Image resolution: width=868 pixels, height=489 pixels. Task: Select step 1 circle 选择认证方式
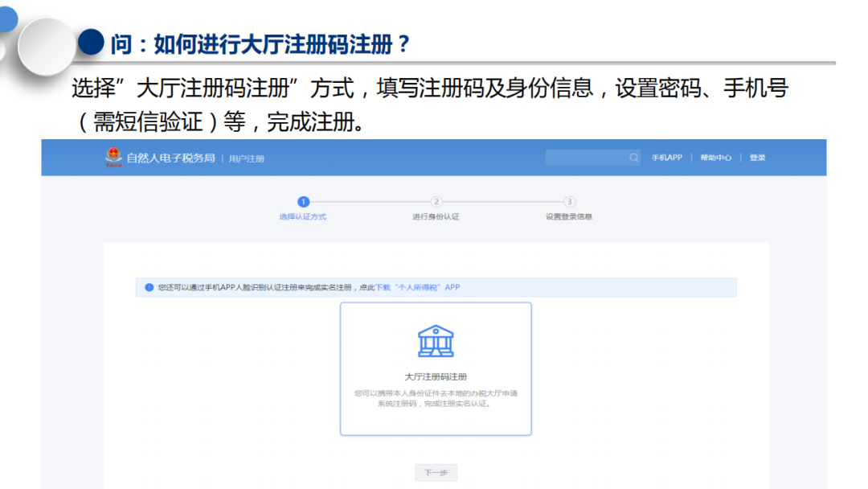[303, 202]
